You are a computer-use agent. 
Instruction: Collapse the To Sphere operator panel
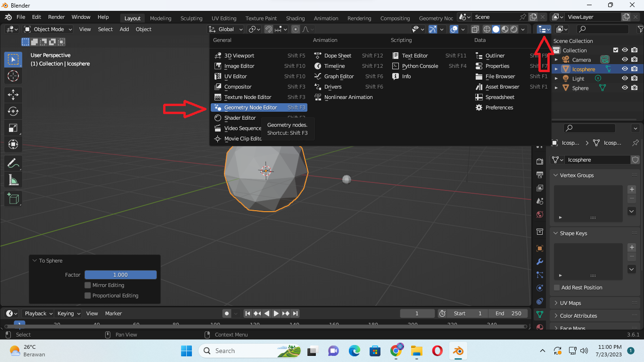tap(34, 261)
